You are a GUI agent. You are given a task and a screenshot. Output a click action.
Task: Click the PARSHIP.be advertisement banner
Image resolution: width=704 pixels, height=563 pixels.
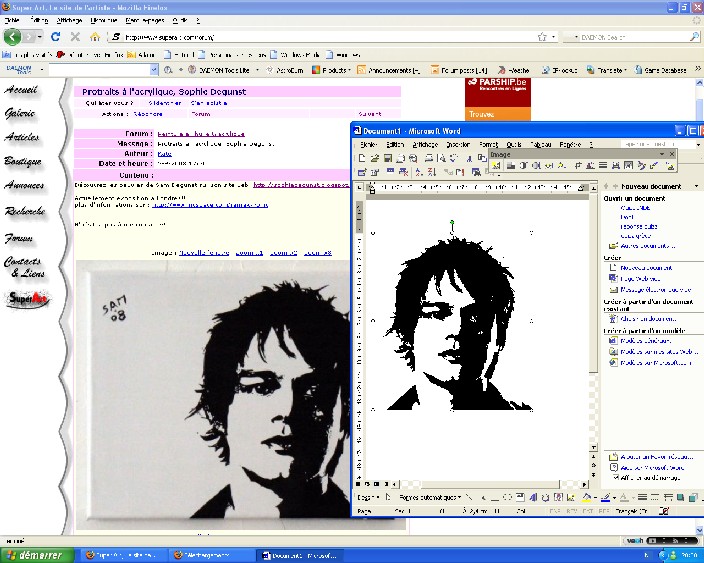(x=498, y=99)
